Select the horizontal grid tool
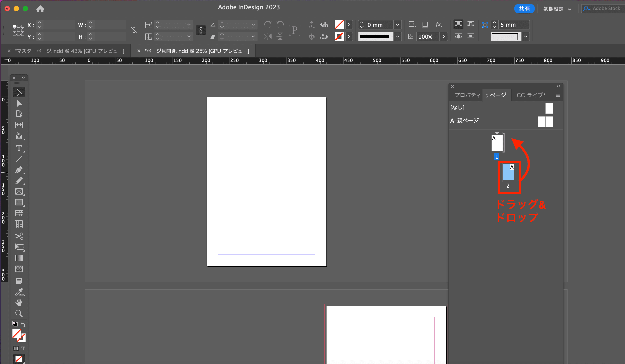The image size is (625, 364). [19, 213]
